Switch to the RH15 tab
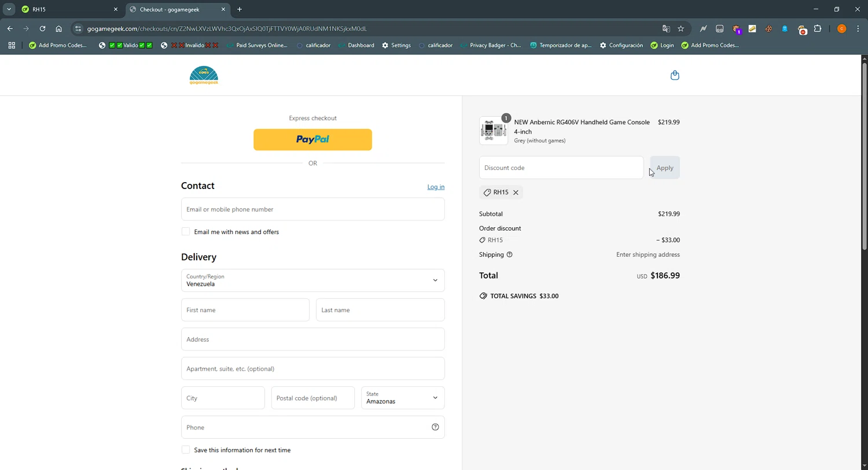Viewport: 868px width, 470px height. coord(68,9)
